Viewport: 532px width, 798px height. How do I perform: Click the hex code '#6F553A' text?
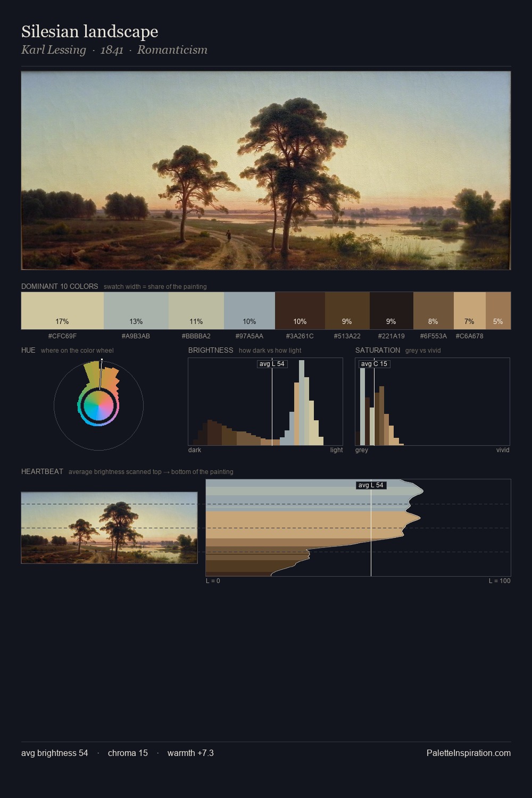pos(434,336)
